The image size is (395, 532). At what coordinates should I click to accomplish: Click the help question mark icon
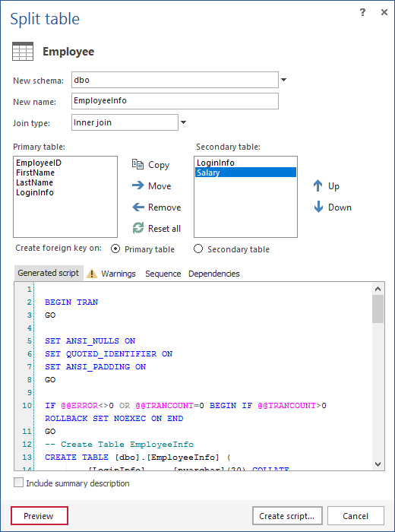coord(363,13)
